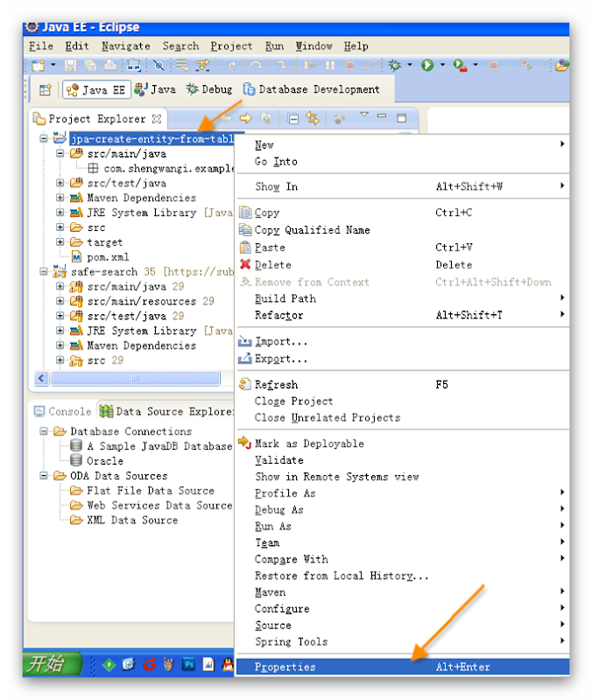Click the Windows Start button
Screen dimensions: 592x700
click(52, 663)
